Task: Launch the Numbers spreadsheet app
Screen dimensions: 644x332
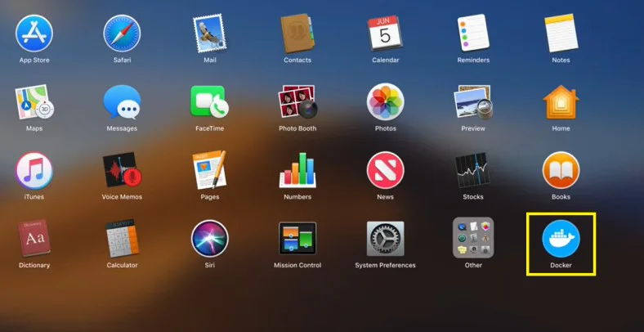Action: [297, 171]
